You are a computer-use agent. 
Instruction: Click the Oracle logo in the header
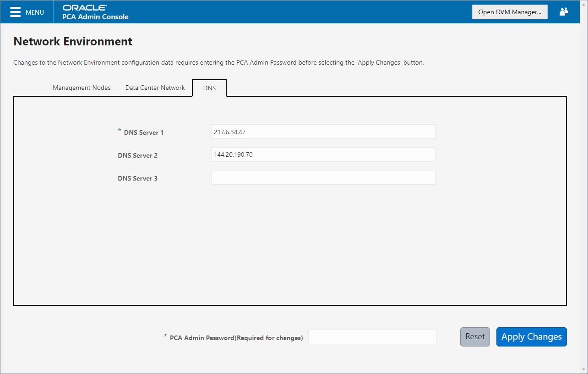85,7
